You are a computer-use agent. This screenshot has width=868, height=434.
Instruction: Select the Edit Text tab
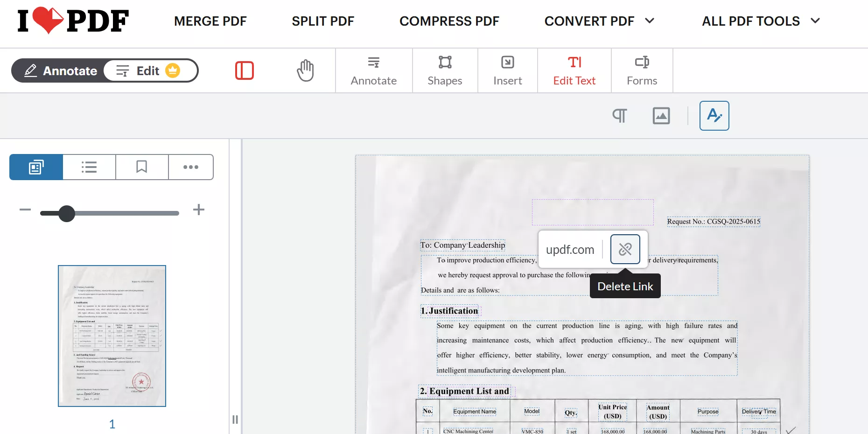(574, 71)
